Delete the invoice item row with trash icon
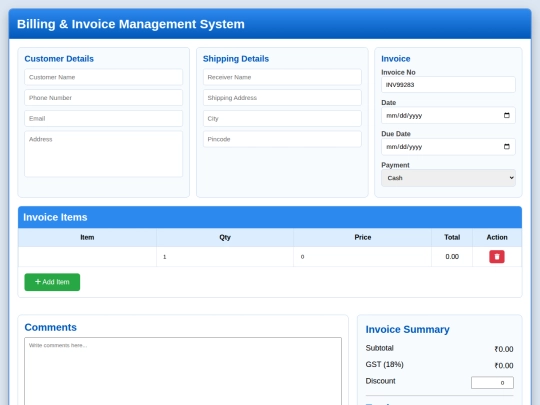 click(x=497, y=257)
